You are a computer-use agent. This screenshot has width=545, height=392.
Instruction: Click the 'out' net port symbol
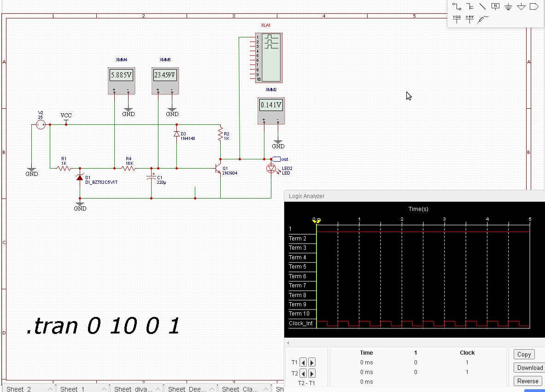276,159
